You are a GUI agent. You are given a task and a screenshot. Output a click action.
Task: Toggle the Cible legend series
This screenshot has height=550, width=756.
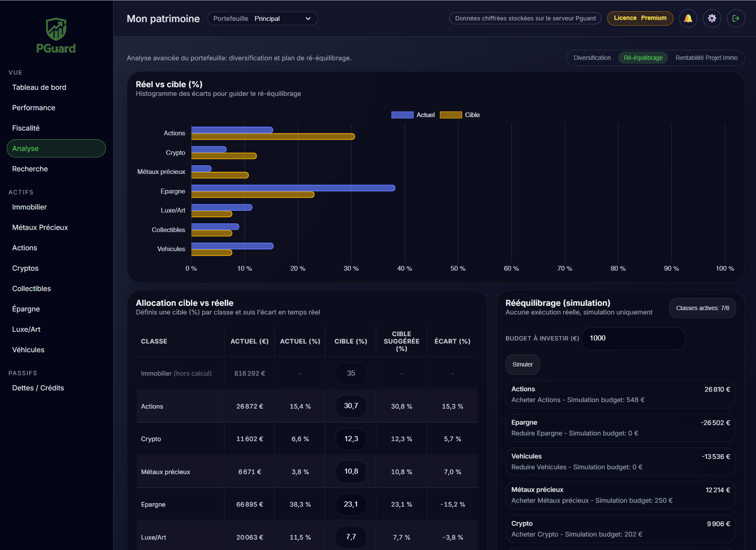460,115
